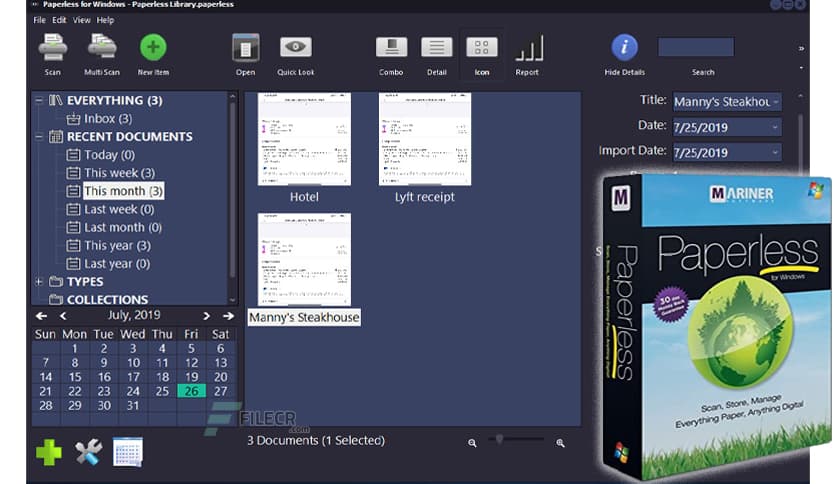Switch to Icon view
This screenshot has width=836, height=484.
[481, 47]
